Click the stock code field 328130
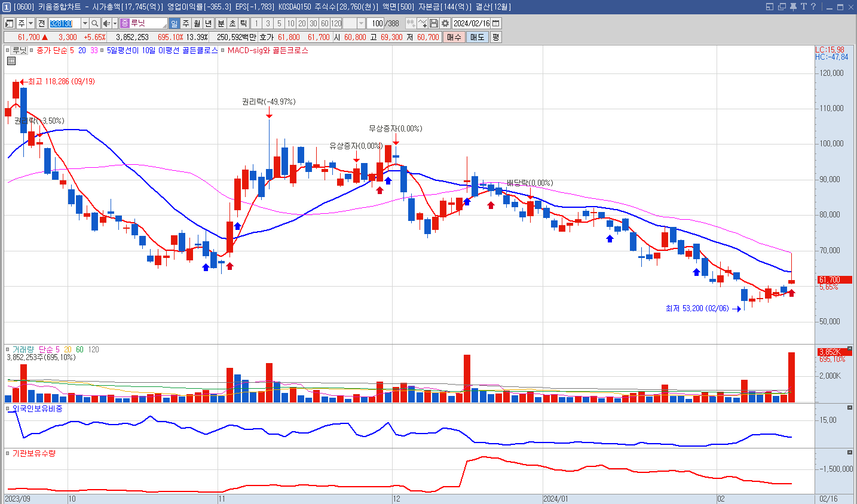Screen dimensions: 857x504 [x=65, y=23]
